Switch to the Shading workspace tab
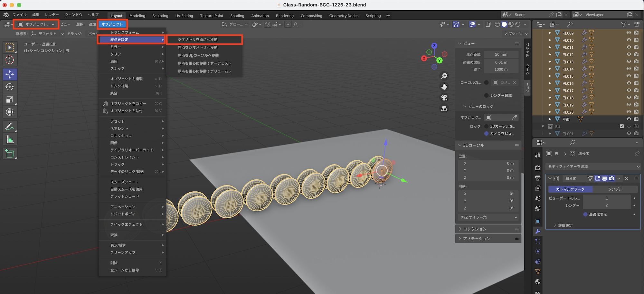 [x=237, y=16]
